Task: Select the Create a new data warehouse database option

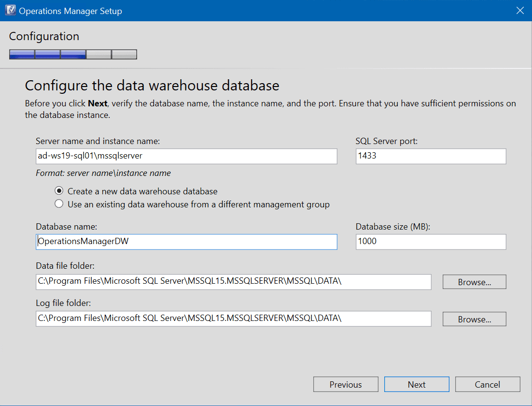Action: pos(59,191)
